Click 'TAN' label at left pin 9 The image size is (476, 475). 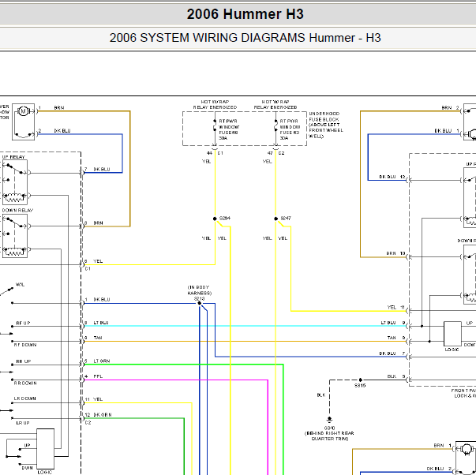(98, 338)
